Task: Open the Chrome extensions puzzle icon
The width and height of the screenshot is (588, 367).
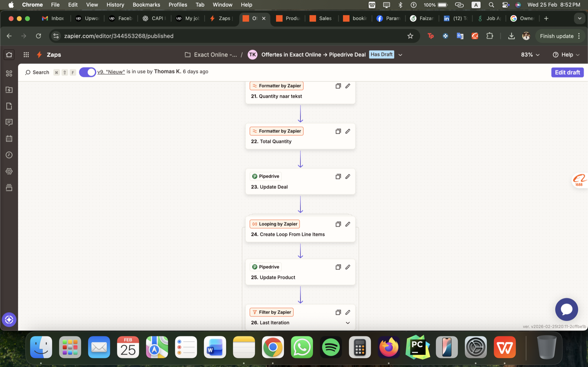Action: [490, 36]
